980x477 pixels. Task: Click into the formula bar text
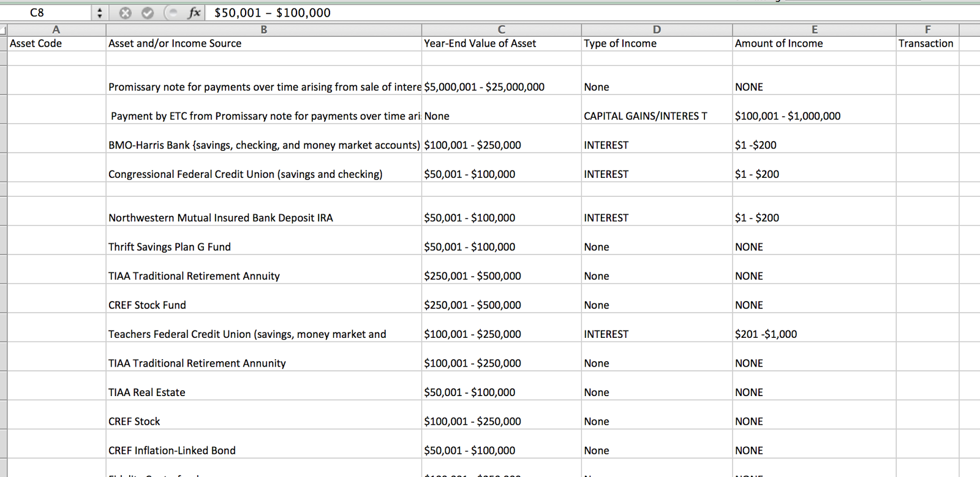pyautogui.click(x=591, y=13)
